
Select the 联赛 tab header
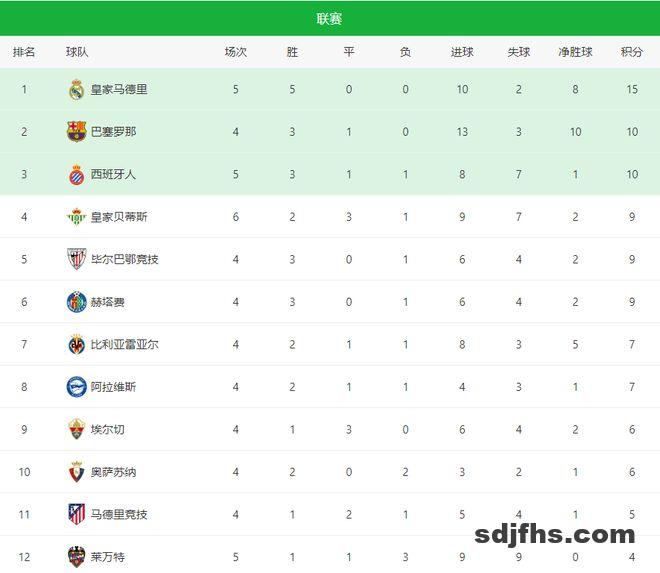click(329, 19)
